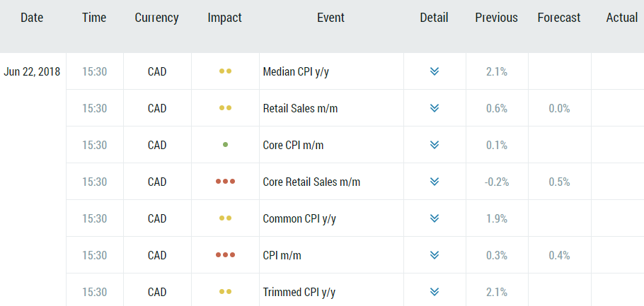Expand Core Retail Sales m/m detail row

click(435, 182)
